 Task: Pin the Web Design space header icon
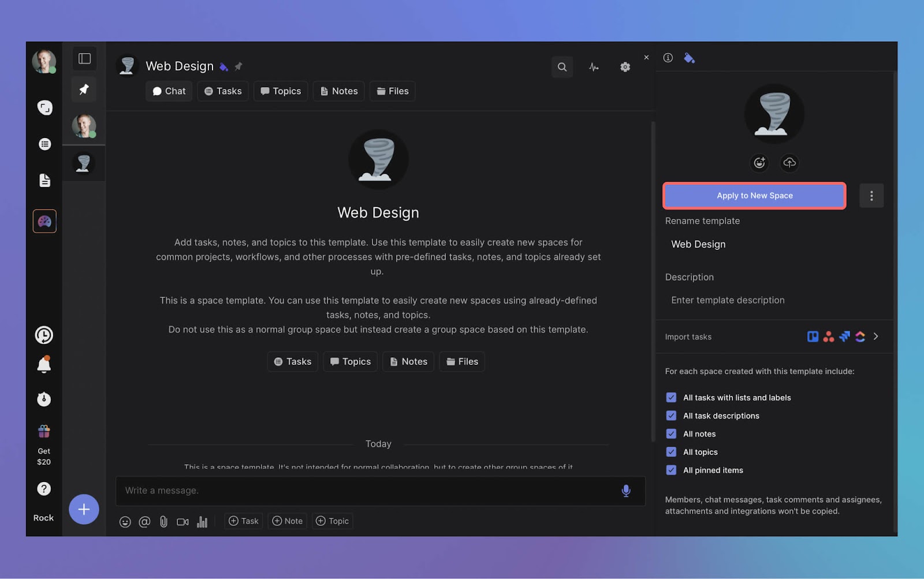[x=239, y=66]
